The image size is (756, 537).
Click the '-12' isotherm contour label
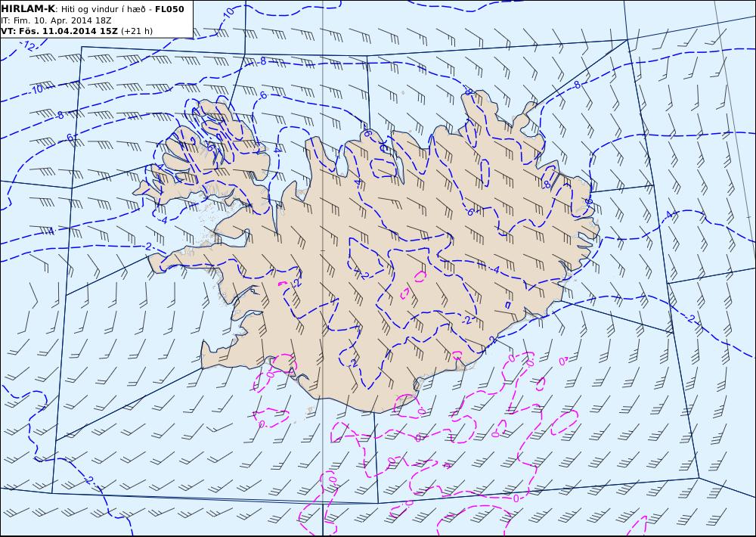[27, 46]
